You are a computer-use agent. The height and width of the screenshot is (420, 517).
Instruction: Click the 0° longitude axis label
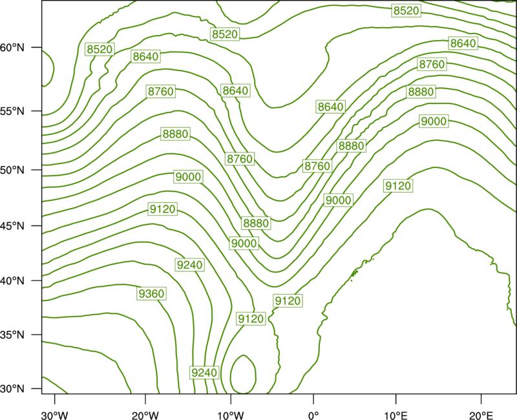313,415
